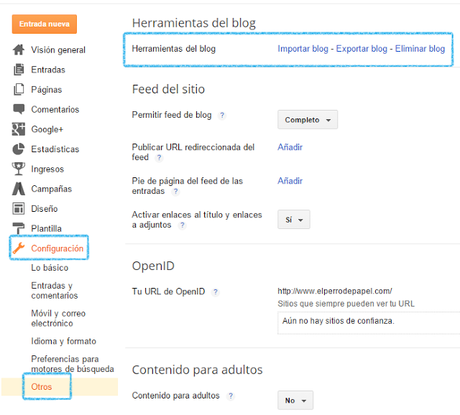The width and height of the screenshot is (460, 415).
Task: Click the Exportar blog link
Action: 362,49
